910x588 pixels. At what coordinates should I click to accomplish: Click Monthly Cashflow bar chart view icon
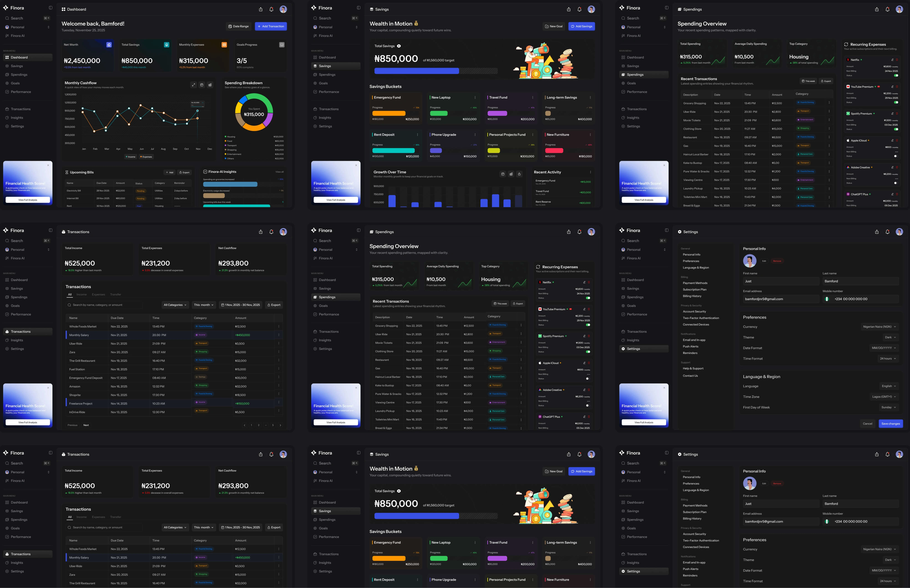(210, 85)
